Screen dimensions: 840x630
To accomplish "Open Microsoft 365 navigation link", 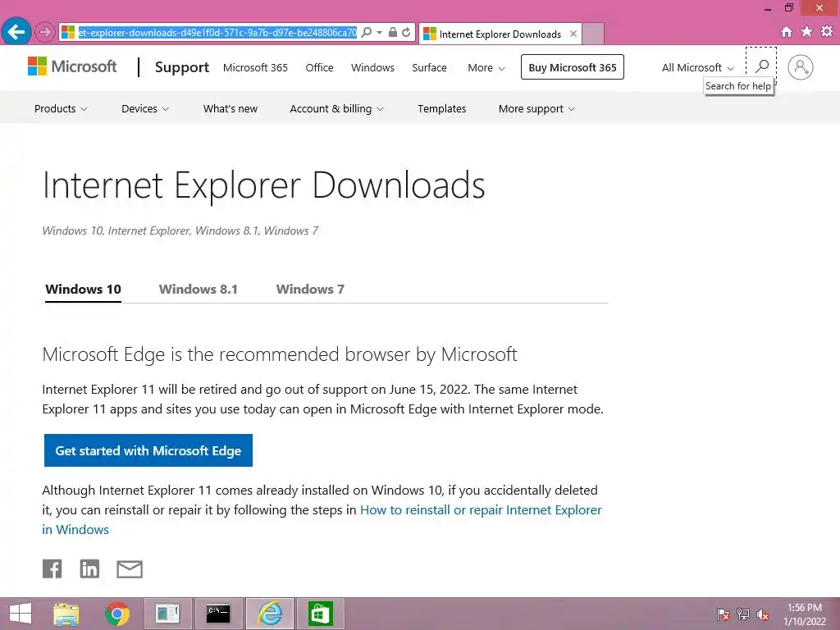I will tap(255, 68).
